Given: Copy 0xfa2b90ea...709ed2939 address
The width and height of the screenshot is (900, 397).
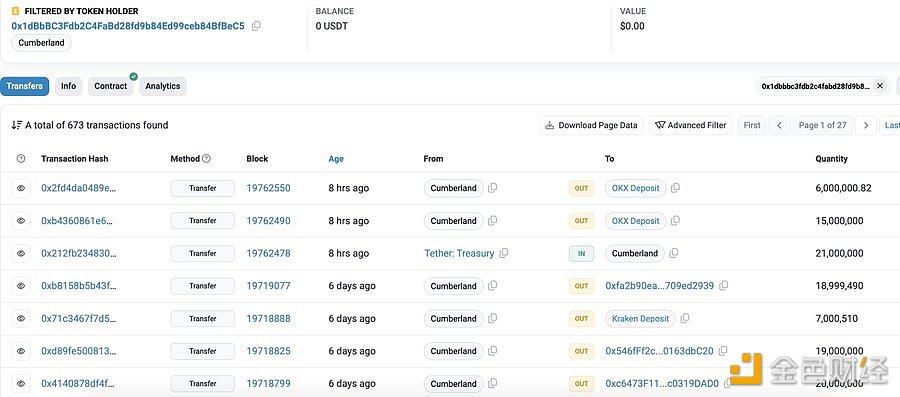Looking at the screenshot, I should [x=724, y=286].
